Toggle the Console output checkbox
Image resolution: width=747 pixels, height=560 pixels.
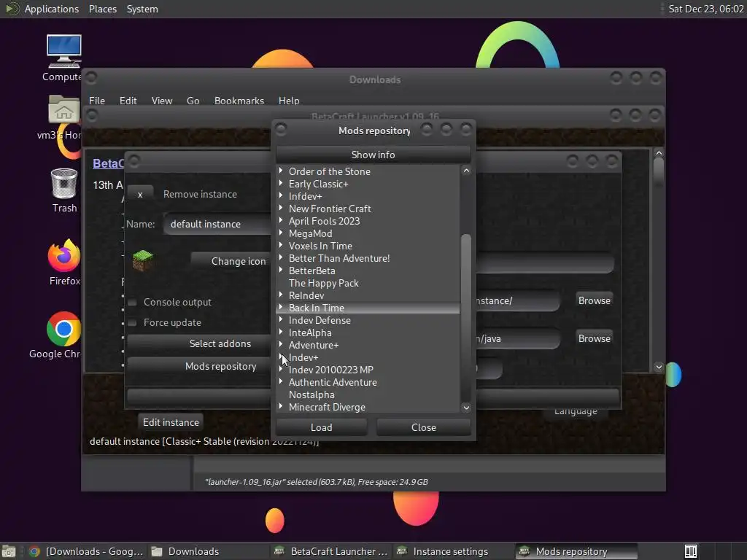coord(133,303)
